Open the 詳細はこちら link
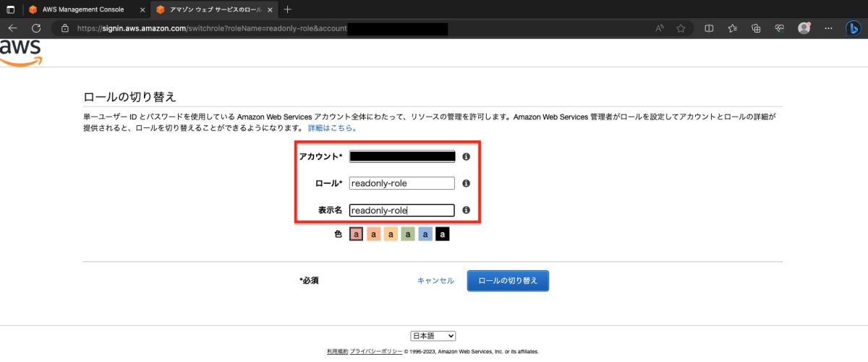The image size is (868, 362). pos(332,128)
